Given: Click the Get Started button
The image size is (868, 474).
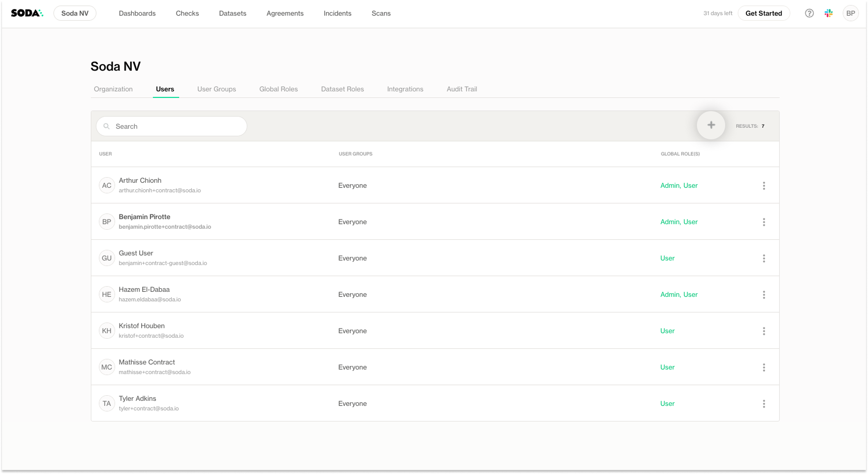Looking at the screenshot, I should coord(764,13).
